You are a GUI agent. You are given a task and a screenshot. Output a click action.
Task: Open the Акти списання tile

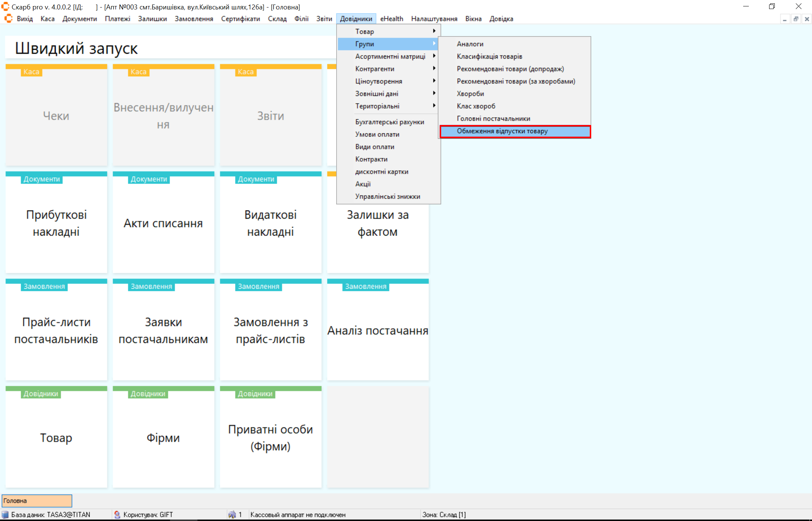[x=163, y=223]
